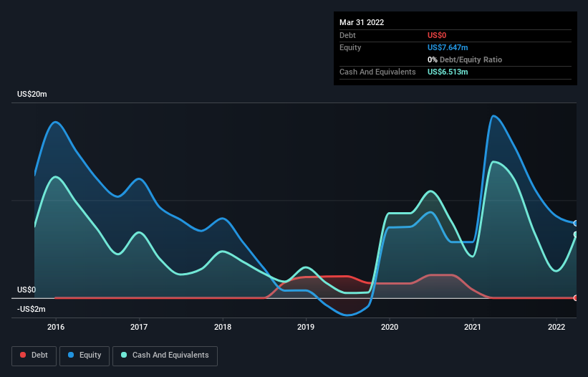Click the Cash value US$6.513m in tooltip
588x377 pixels.
coord(448,72)
